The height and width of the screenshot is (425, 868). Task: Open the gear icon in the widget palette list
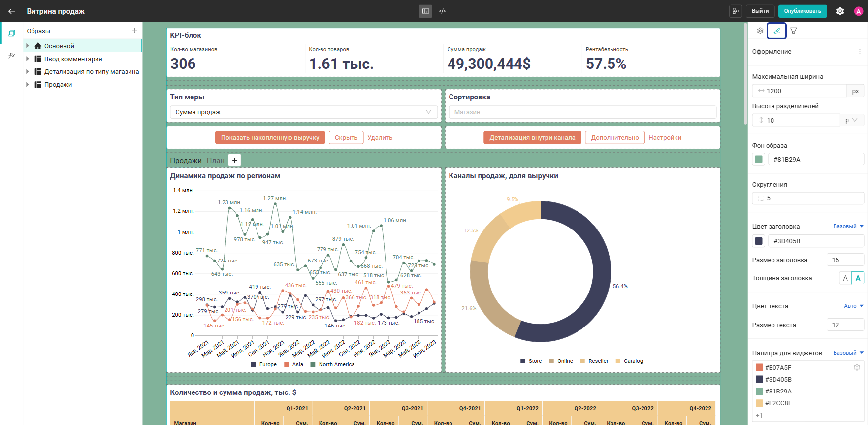(x=857, y=367)
